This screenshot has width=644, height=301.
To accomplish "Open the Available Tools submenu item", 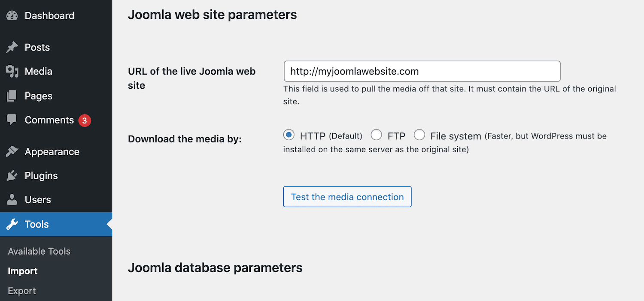I will (x=39, y=251).
